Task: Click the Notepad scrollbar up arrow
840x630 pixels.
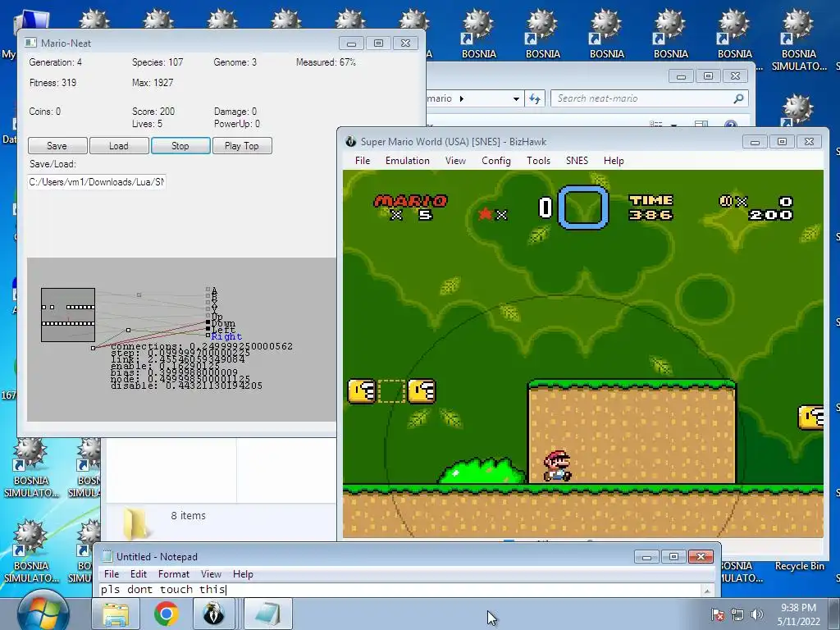Action: coord(707,591)
